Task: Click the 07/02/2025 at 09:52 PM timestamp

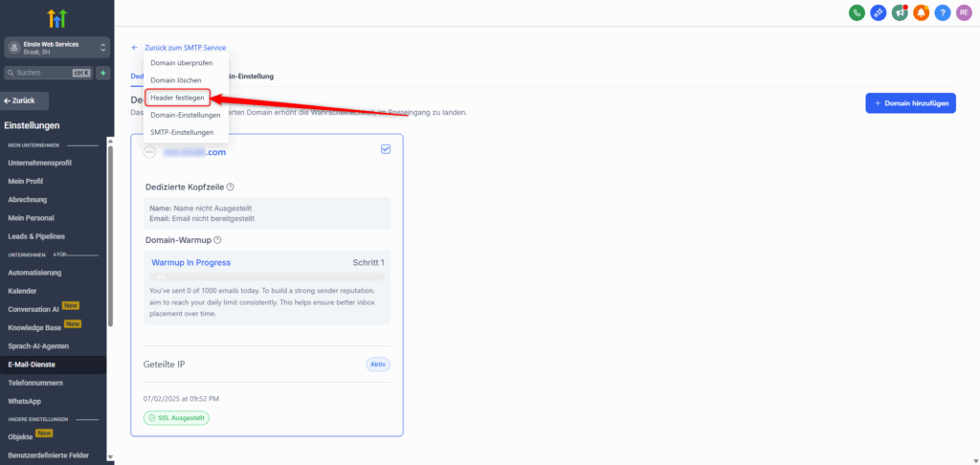Action: point(181,398)
